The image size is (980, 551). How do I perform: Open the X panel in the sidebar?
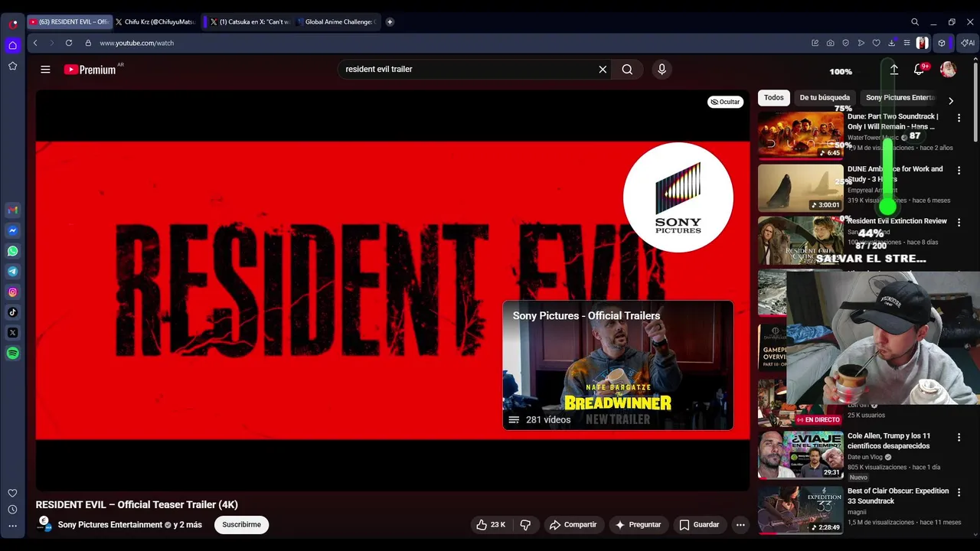pyautogui.click(x=12, y=332)
